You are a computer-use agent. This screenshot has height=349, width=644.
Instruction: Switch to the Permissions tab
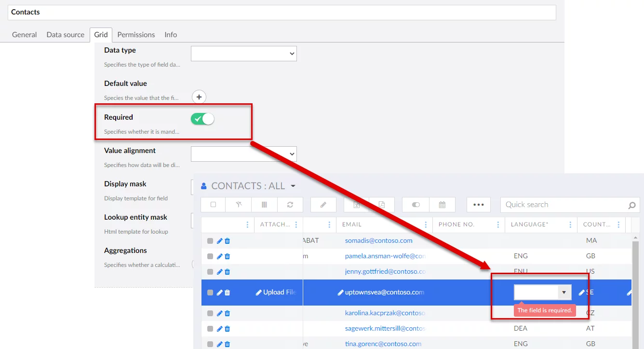(136, 35)
